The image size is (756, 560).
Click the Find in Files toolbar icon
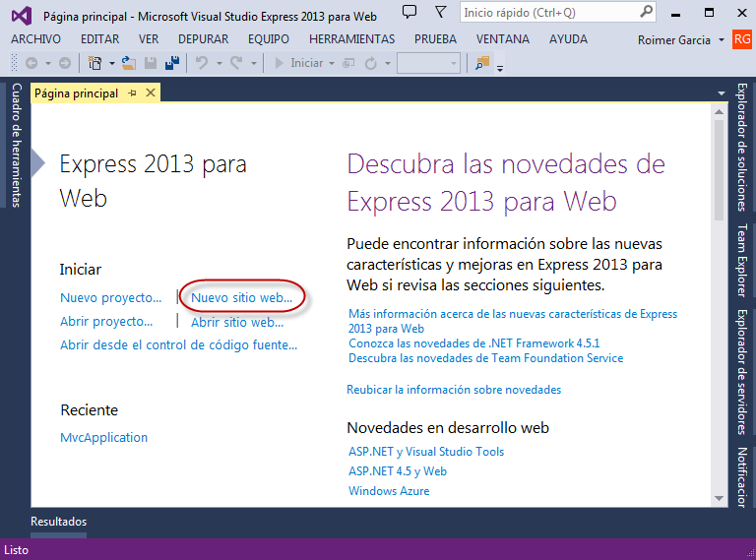coord(481,63)
